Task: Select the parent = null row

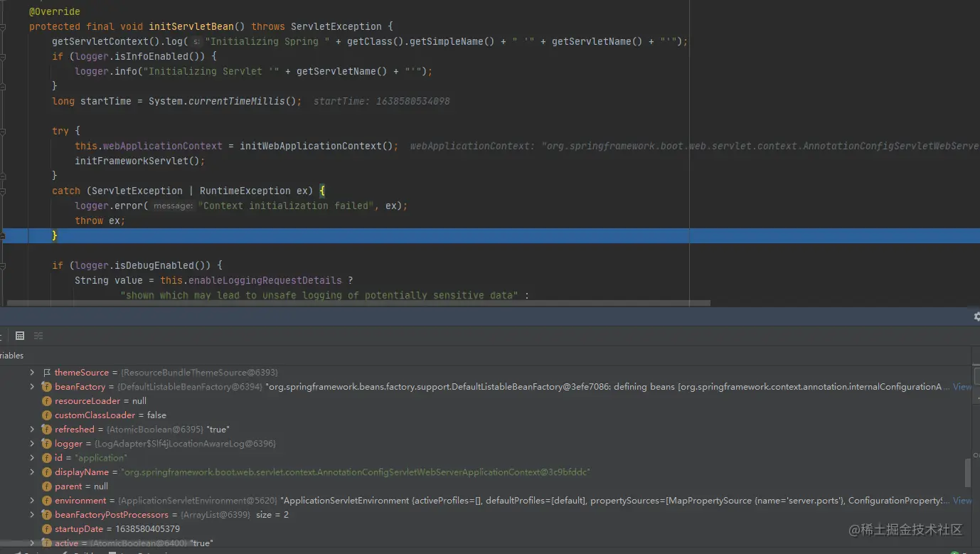Action: [x=81, y=486]
